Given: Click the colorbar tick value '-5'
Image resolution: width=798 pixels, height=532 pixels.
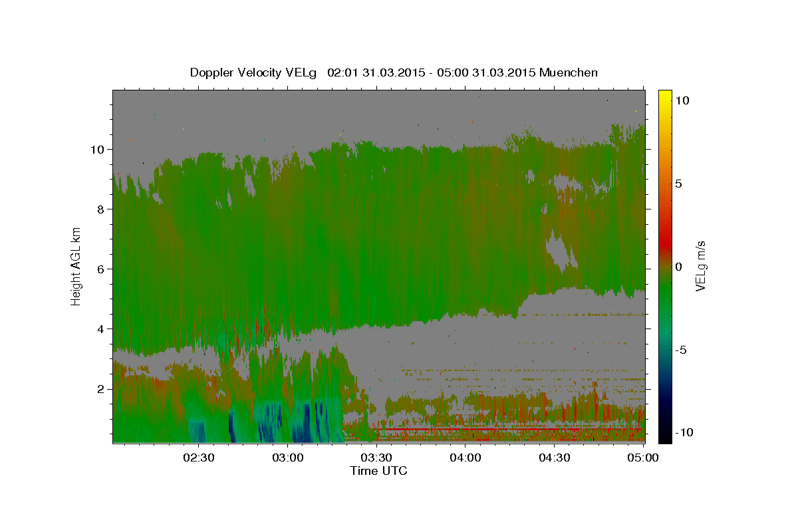Looking at the screenshot, I should [x=681, y=350].
